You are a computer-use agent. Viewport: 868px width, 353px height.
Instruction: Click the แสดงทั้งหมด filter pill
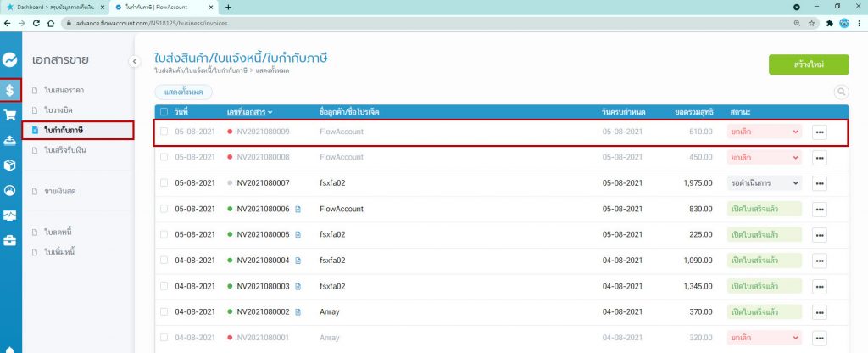[x=183, y=92]
